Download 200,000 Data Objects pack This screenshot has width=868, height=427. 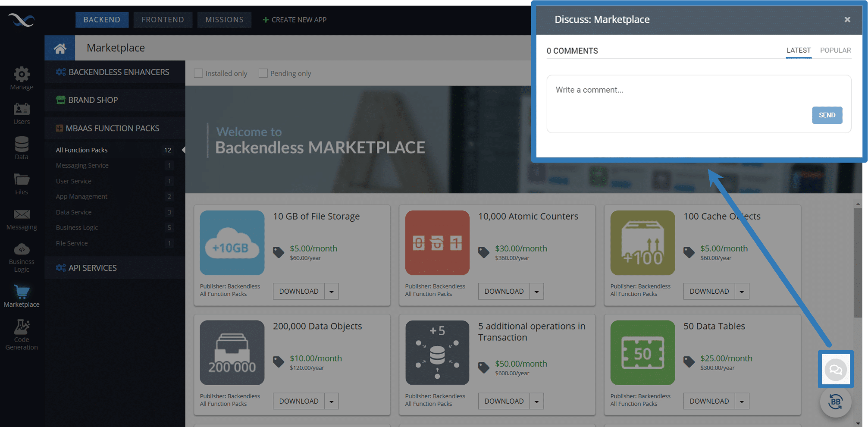299,401
